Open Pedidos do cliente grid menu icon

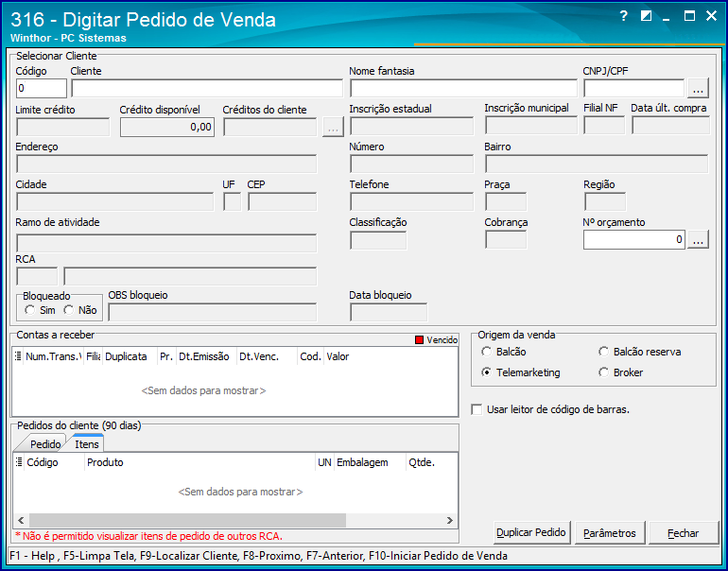tap(19, 462)
